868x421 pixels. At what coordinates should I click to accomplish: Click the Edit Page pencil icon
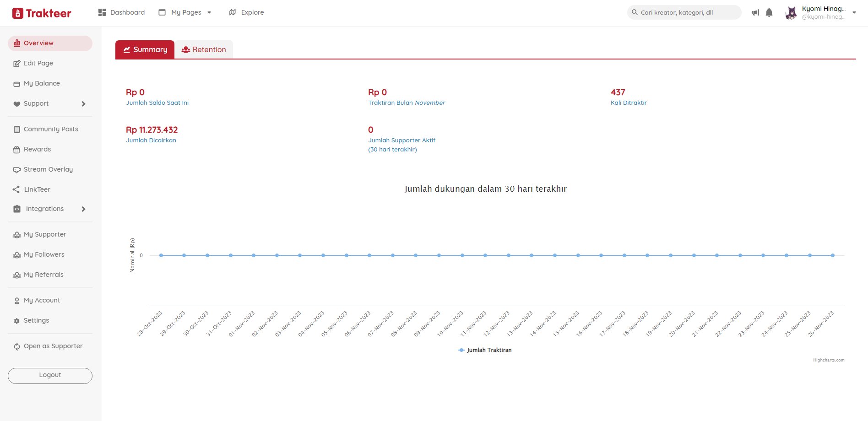[17, 63]
